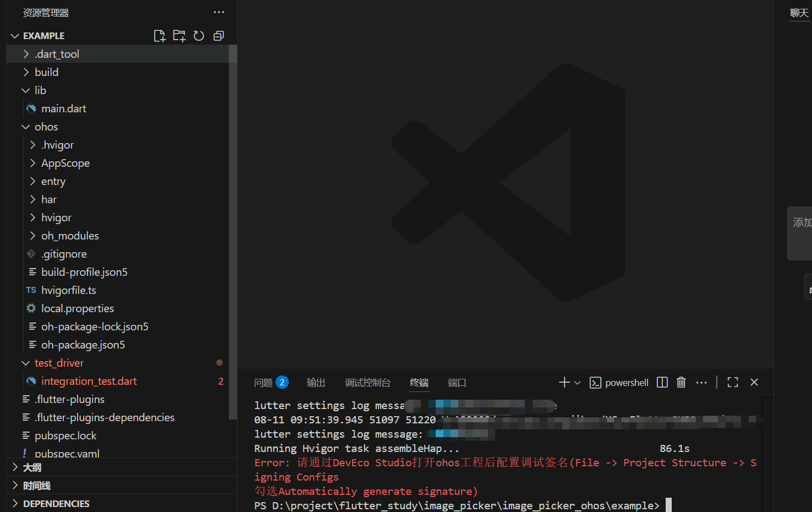Screen dimensions: 812x512
Task: Split the terminal pane icon
Action: [x=662, y=382]
